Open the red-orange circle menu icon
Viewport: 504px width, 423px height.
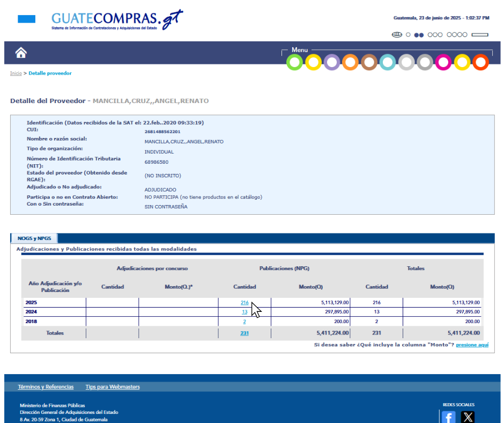click(481, 62)
